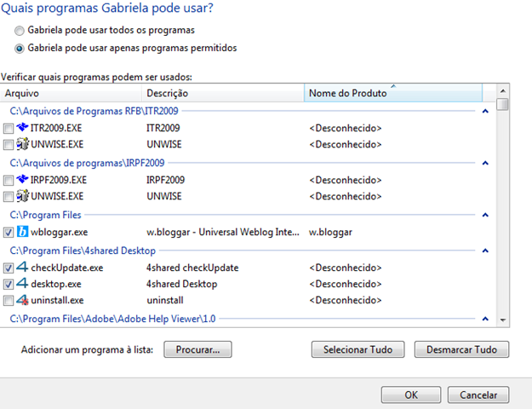Image resolution: width=532 pixels, height=409 pixels.
Task: Check UNWISE.EXE checkbox in IRPF2009 group
Action: [x=9, y=197]
